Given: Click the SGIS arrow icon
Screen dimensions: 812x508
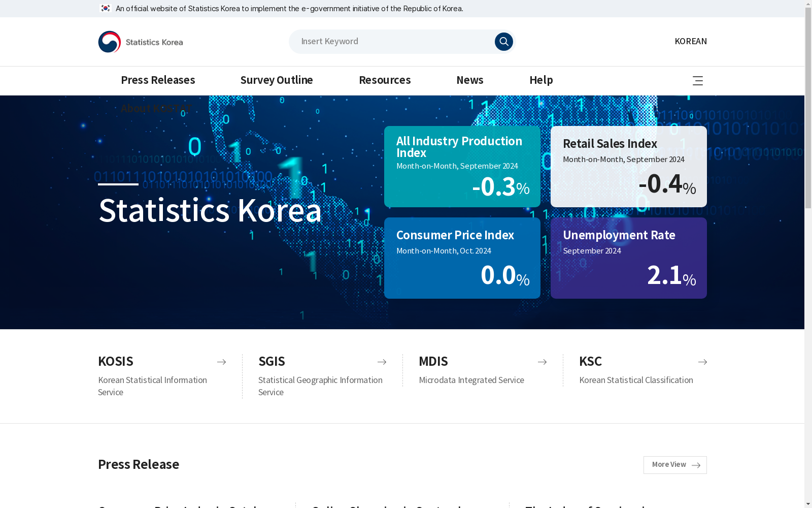Looking at the screenshot, I should coord(382,362).
